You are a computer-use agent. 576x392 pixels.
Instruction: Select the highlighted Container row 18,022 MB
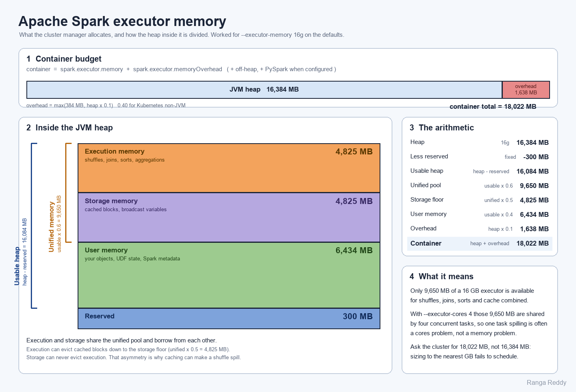click(x=480, y=244)
